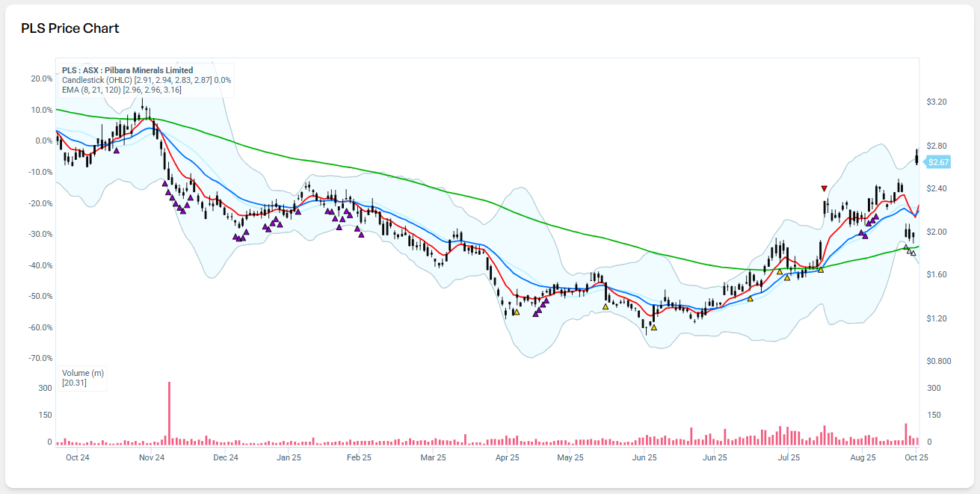980x494 pixels.
Task: Select the yellow triangle at the June price low
Action: (x=654, y=327)
